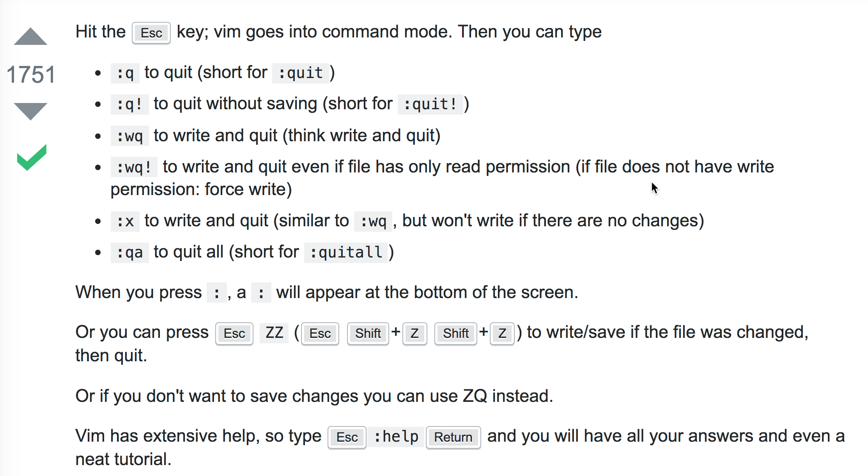Select the :x code span
Image resolution: width=868 pixels, height=476 pixels.
pyautogui.click(x=125, y=221)
